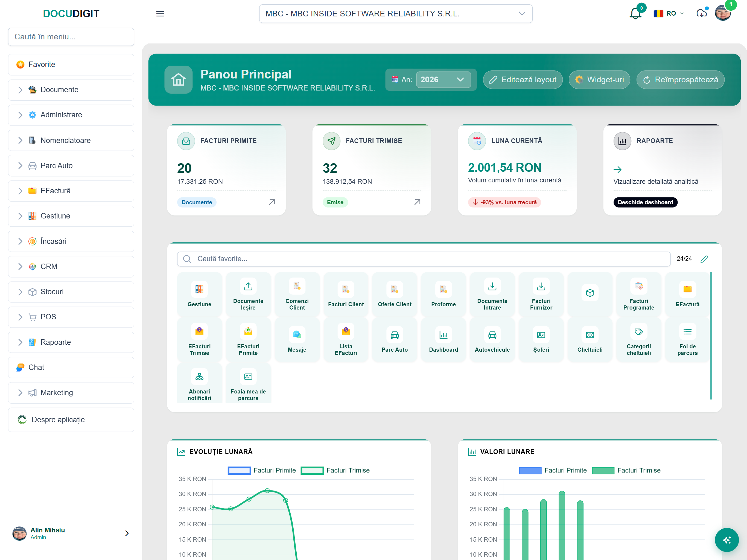This screenshot has height=560, width=747.
Task: Focus the Caută în meniu search field
Action: (x=71, y=37)
